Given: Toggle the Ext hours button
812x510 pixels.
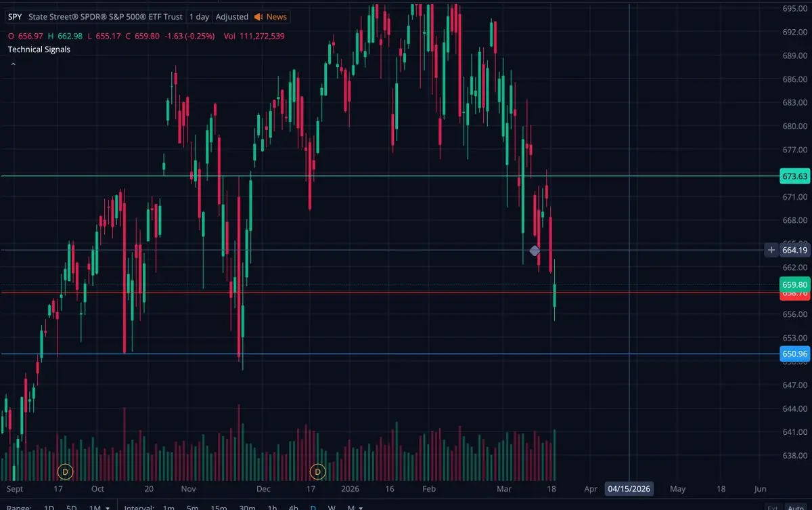Looking at the screenshot, I should [772, 507].
